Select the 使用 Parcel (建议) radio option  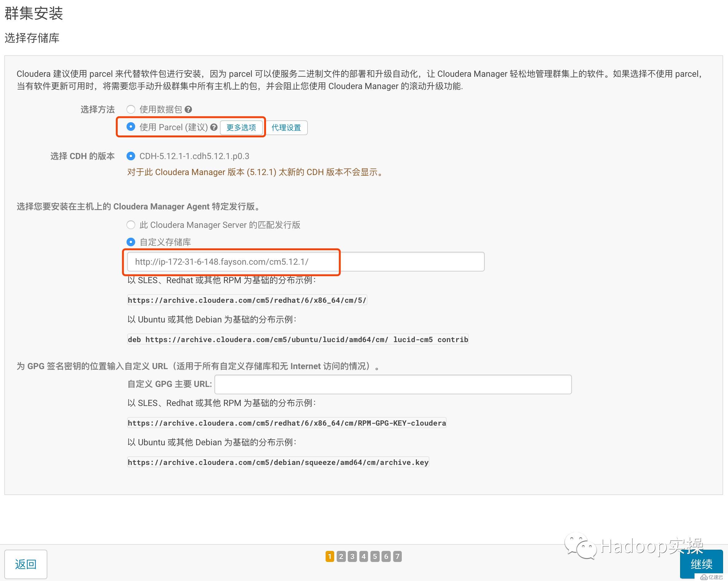click(131, 127)
